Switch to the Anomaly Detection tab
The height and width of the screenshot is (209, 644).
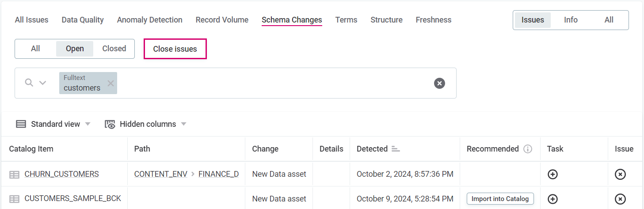[149, 20]
